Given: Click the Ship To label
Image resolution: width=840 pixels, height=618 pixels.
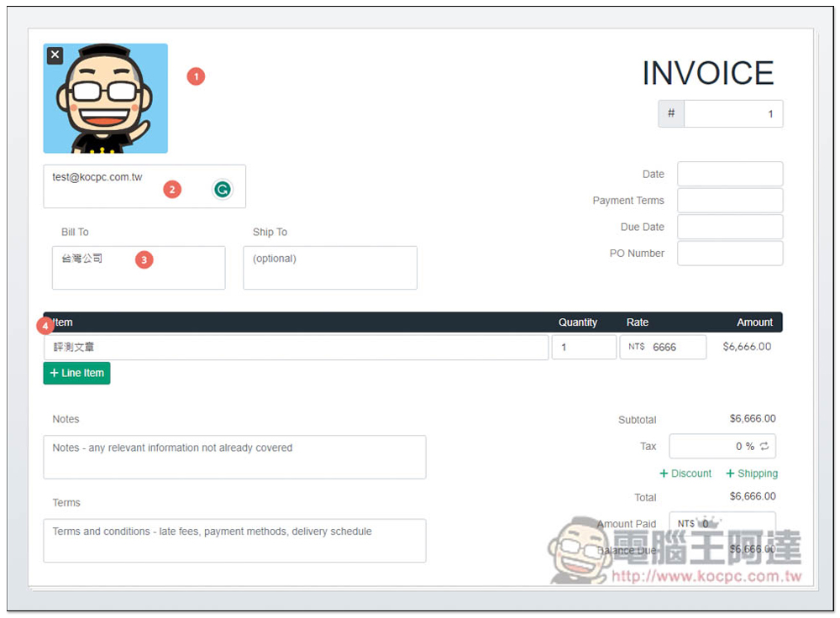Looking at the screenshot, I should click(270, 232).
